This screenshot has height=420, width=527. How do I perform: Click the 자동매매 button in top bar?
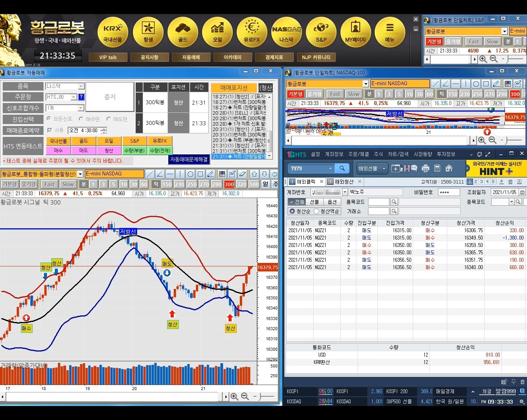pos(191,57)
